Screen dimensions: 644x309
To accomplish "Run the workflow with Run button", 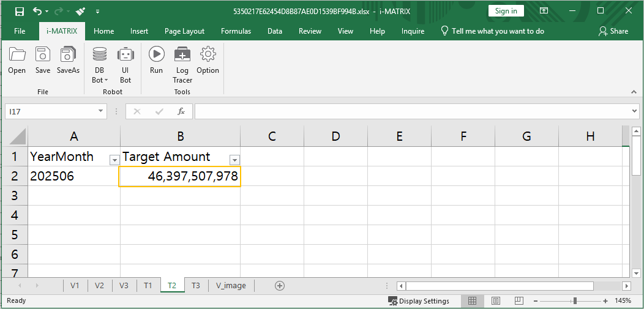I will point(157,55).
